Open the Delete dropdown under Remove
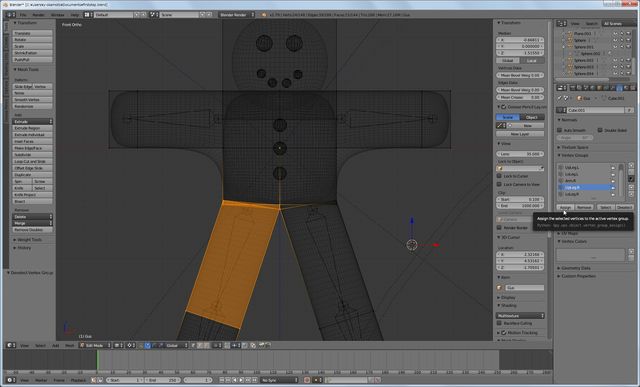This screenshot has height=387, width=640. [x=32, y=217]
